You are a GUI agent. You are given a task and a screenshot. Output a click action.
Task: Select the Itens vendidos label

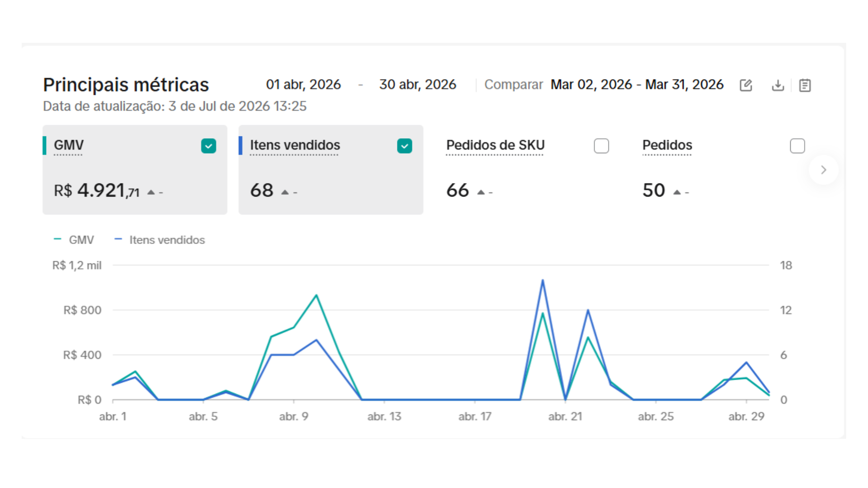pyautogui.click(x=295, y=145)
